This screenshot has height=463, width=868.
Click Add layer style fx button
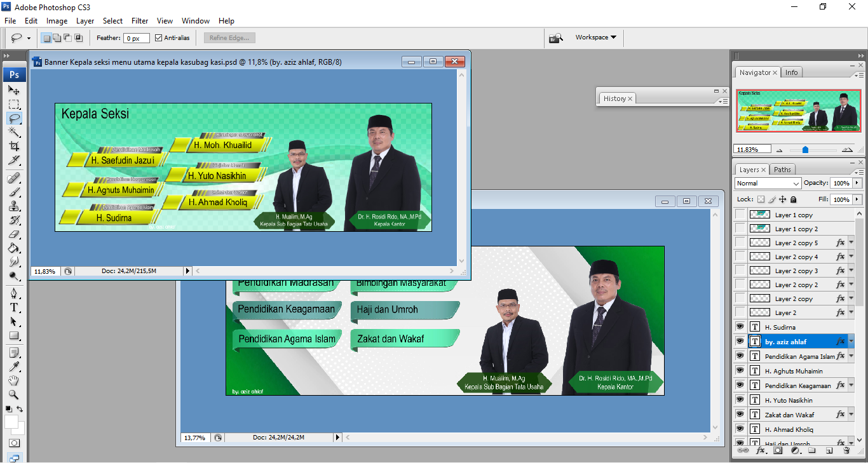(761, 450)
